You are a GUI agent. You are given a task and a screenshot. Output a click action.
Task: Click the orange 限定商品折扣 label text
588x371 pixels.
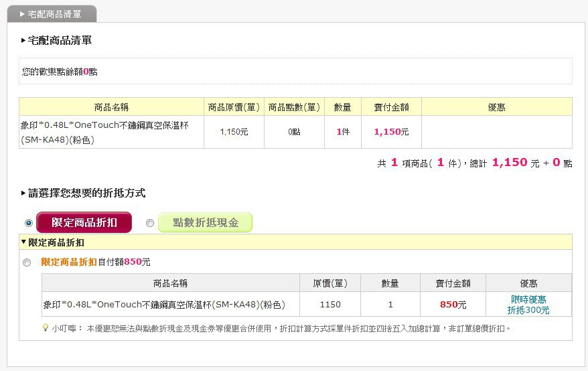click(69, 262)
